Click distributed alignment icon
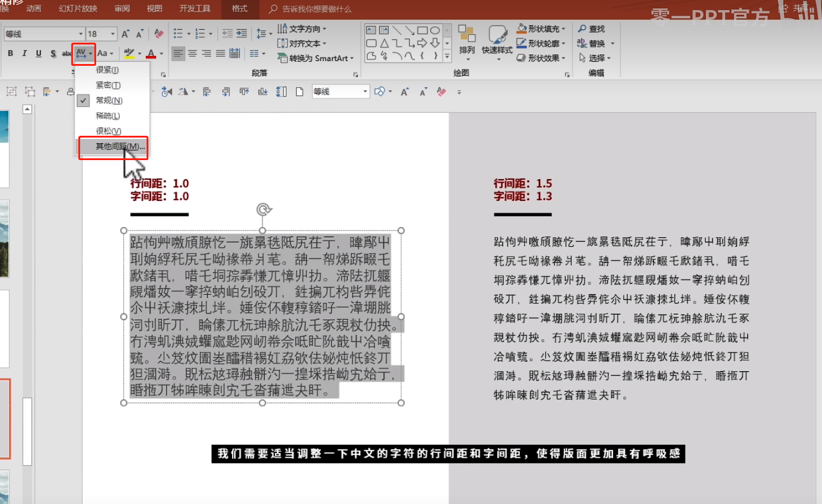 click(235, 54)
